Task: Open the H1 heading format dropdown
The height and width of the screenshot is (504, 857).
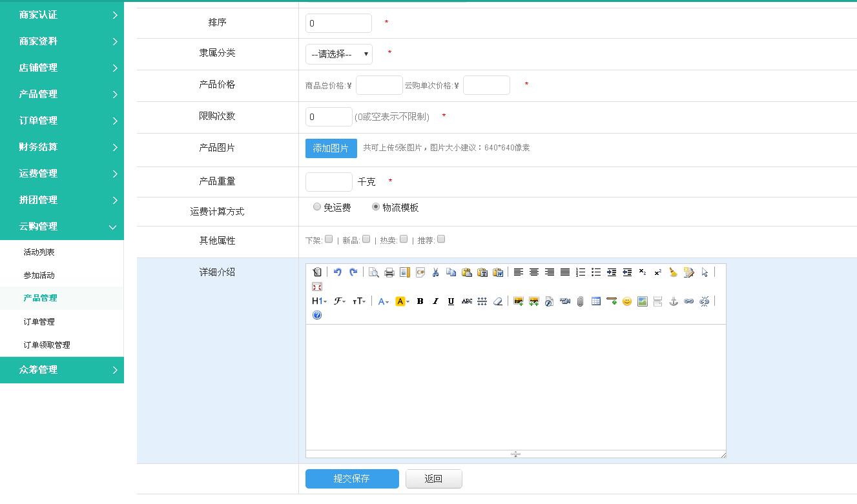Action: click(319, 301)
